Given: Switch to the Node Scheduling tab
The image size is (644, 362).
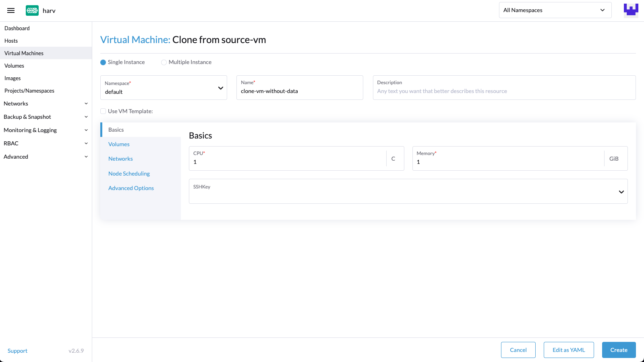Looking at the screenshot, I should [129, 174].
